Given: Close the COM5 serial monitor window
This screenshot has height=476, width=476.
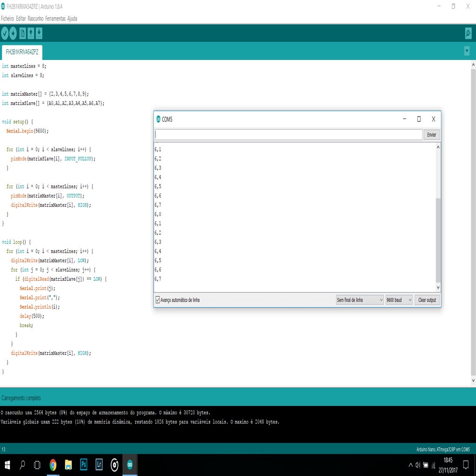Looking at the screenshot, I should tap(434, 119).
